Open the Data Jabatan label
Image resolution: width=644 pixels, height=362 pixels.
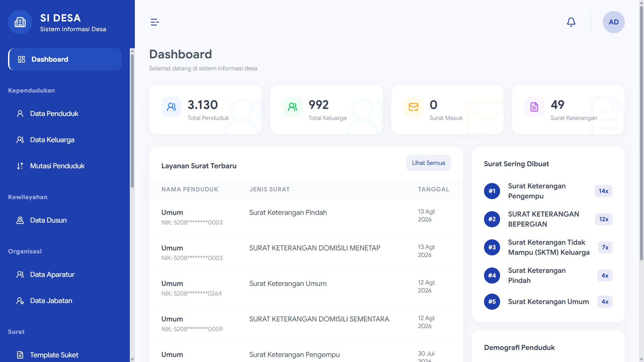pos(51,301)
